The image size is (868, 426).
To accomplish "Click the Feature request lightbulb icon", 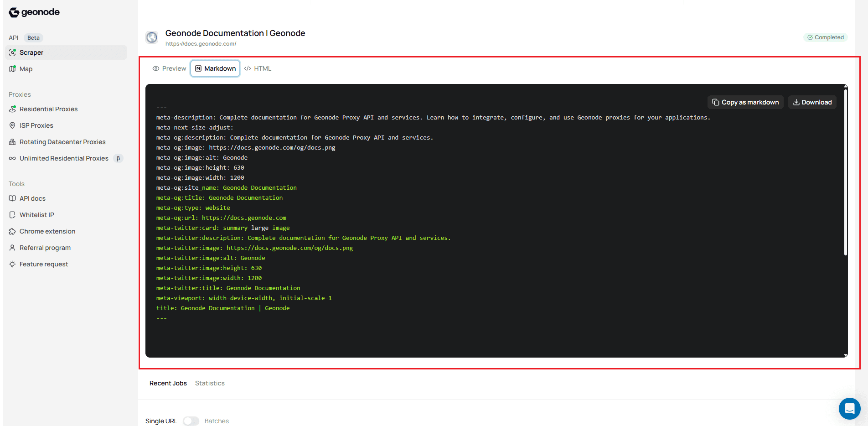I will click(x=12, y=264).
